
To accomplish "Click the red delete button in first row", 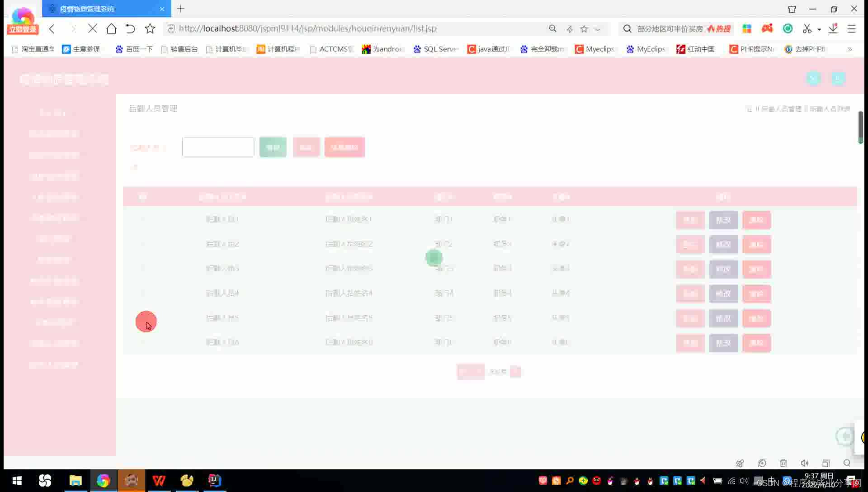I will [x=756, y=220].
